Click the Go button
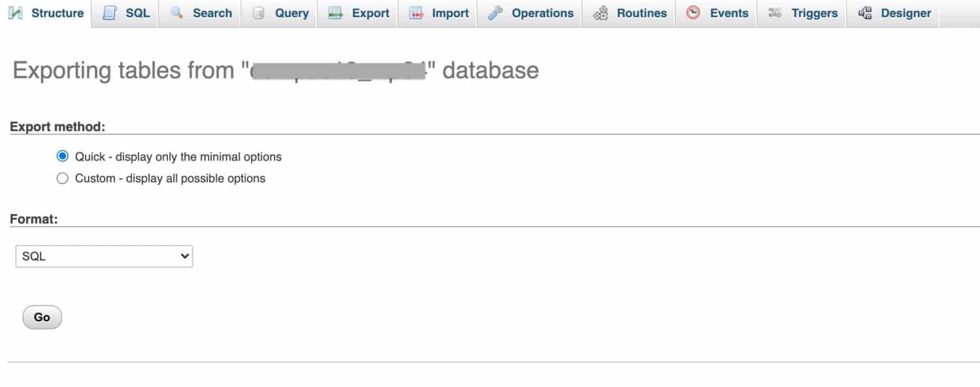The height and width of the screenshot is (387, 980). click(41, 317)
